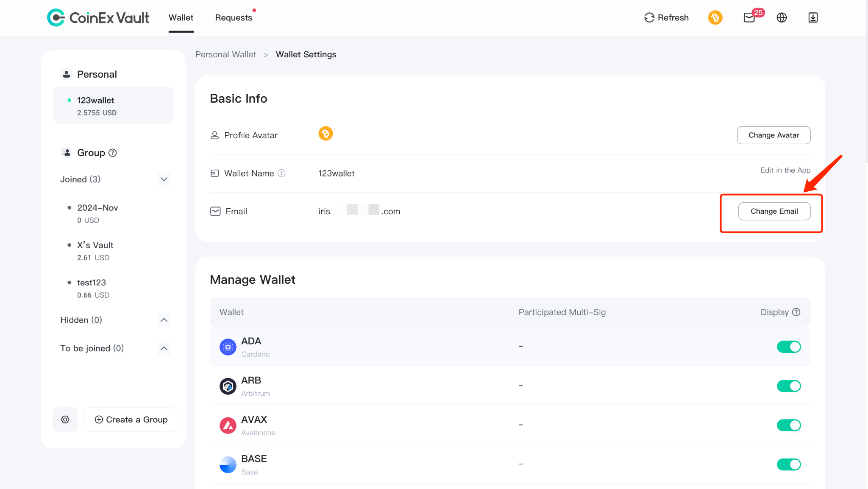Toggle off ADA Cardano wallet display
This screenshot has width=868, height=489.
[x=789, y=347]
